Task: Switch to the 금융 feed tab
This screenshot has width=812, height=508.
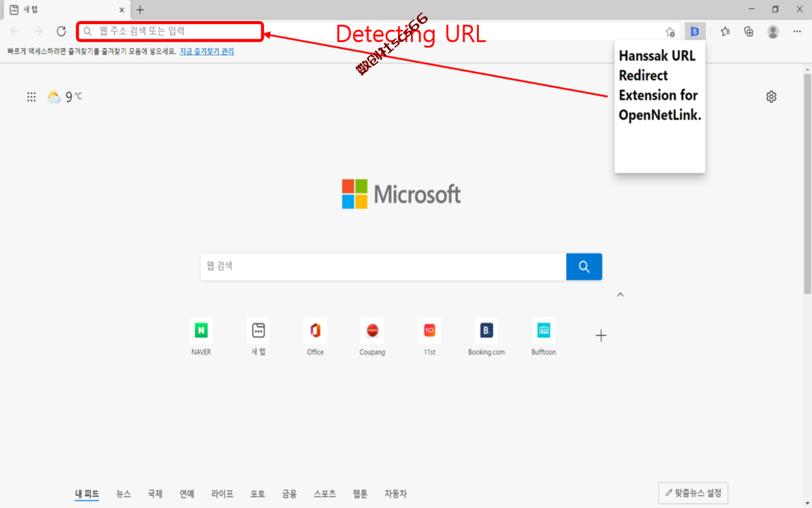Action: (x=289, y=493)
